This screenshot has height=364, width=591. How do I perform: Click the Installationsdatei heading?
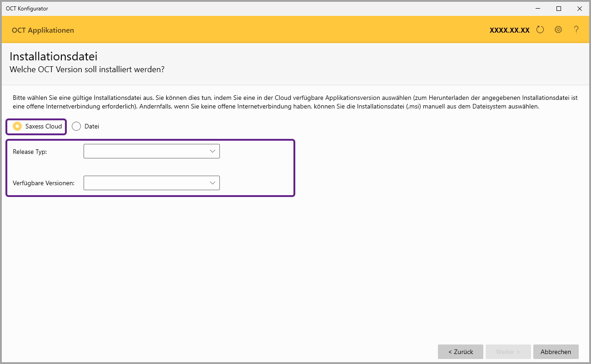click(54, 57)
